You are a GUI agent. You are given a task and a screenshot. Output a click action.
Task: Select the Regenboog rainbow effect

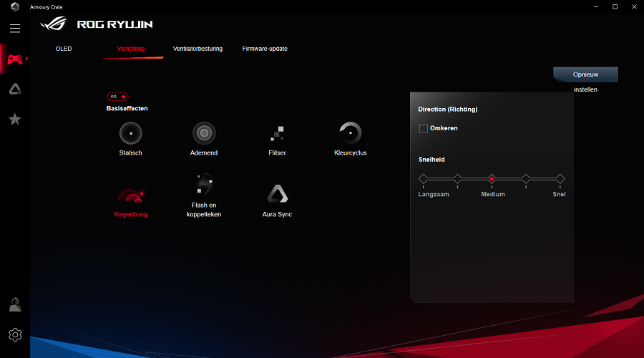[131, 203]
